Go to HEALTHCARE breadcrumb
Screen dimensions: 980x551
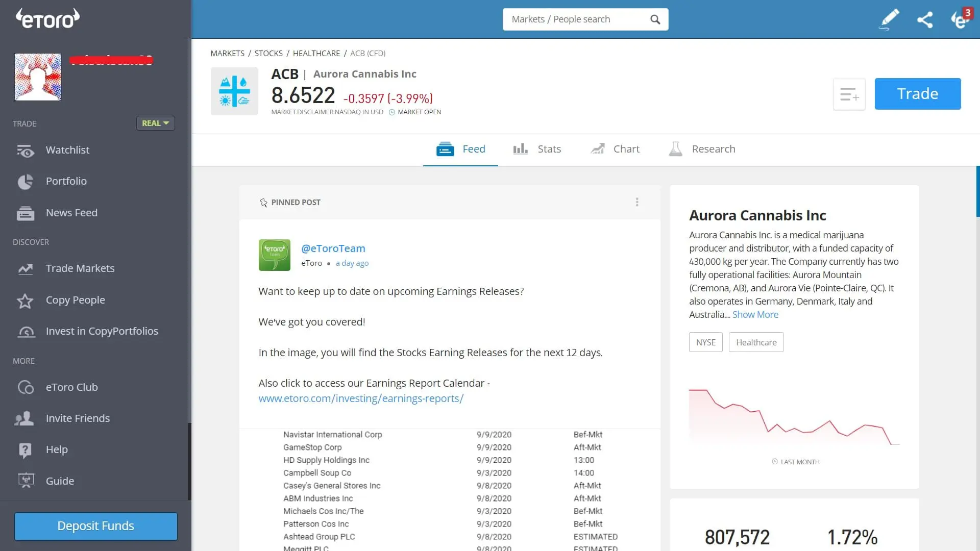(x=316, y=53)
